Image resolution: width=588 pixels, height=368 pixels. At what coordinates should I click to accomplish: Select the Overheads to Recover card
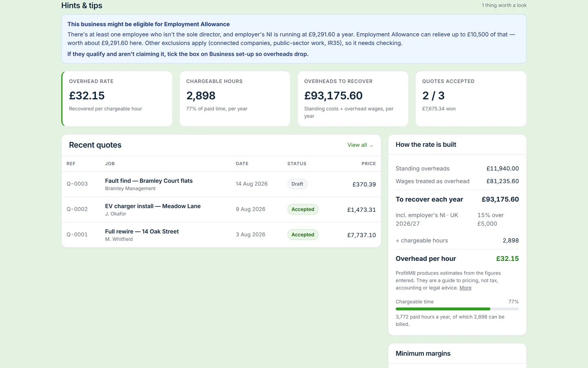[x=353, y=99]
